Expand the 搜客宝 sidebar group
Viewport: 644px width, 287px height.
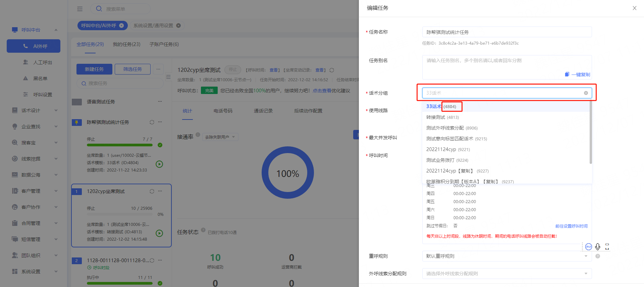(56, 143)
